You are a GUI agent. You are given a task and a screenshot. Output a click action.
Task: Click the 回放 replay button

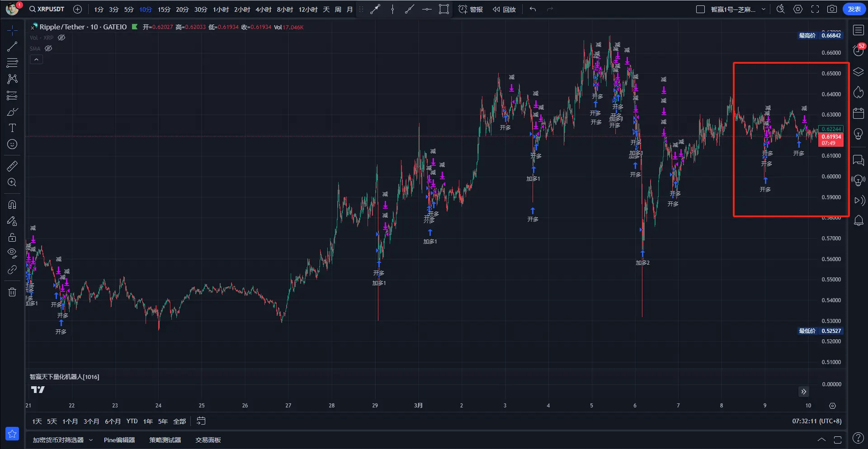pos(504,9)
